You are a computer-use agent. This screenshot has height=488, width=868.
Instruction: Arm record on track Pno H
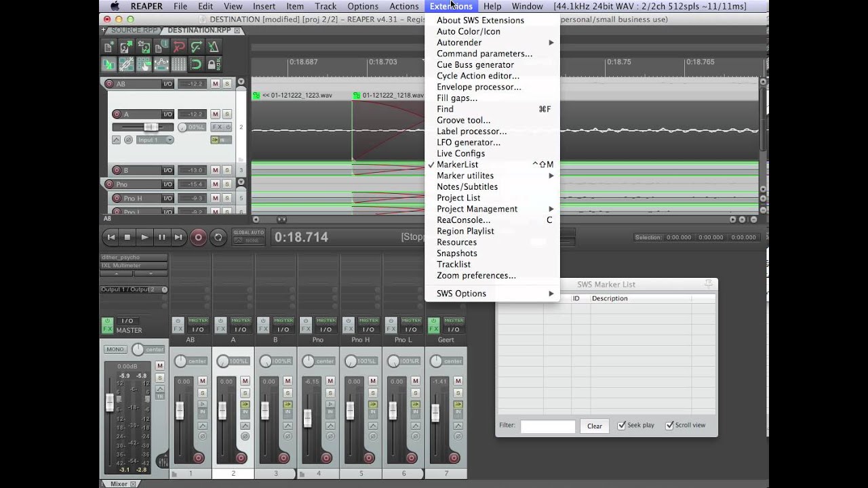pyautogui.click(x=116, y=199)
